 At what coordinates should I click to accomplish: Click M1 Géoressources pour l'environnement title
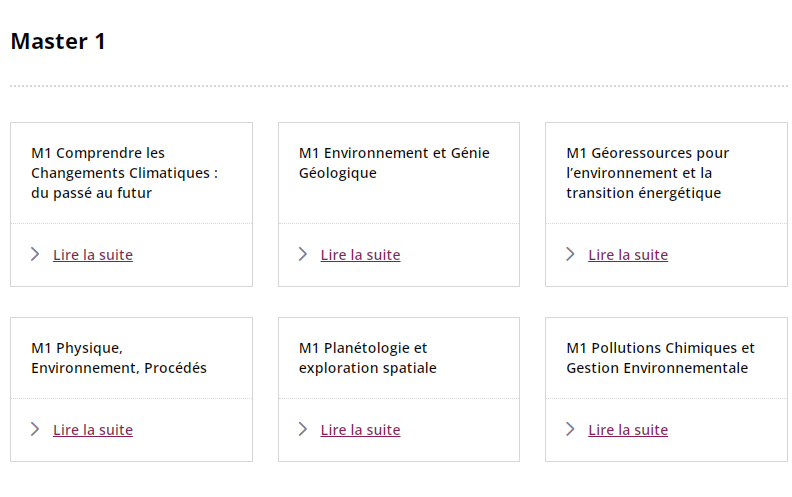647,173
